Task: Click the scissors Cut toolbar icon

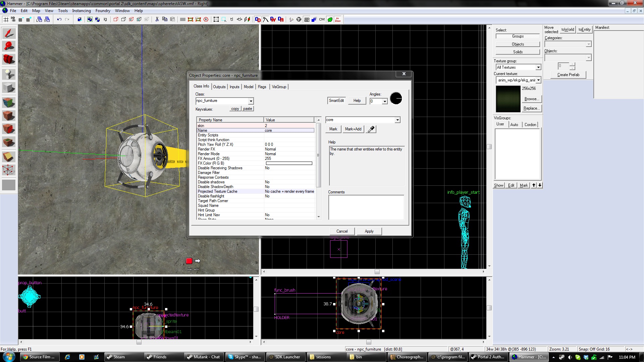Action: tap(157, 19)
